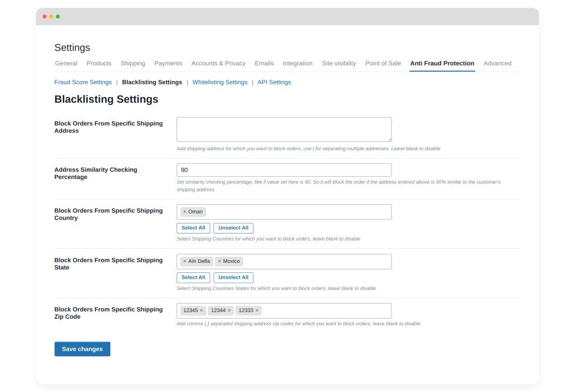Remove the Oman country tag
The image size is (575, 392).
coord(185,212)
